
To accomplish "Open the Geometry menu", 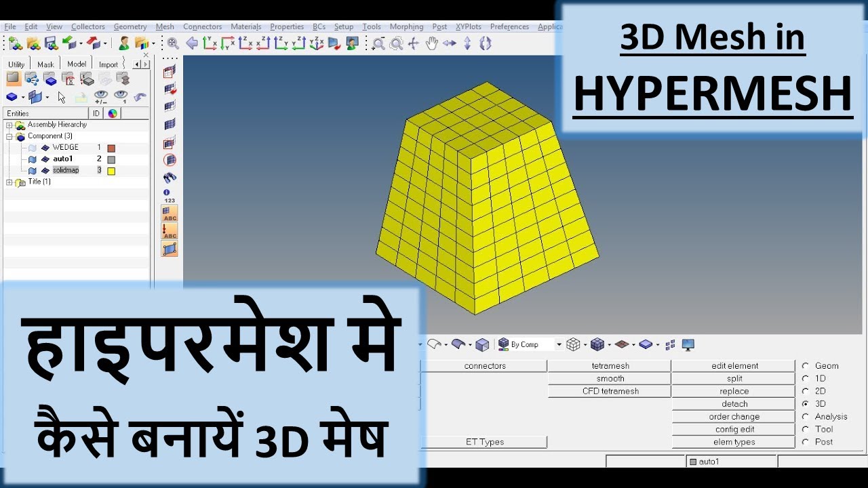I will (130, 26).
